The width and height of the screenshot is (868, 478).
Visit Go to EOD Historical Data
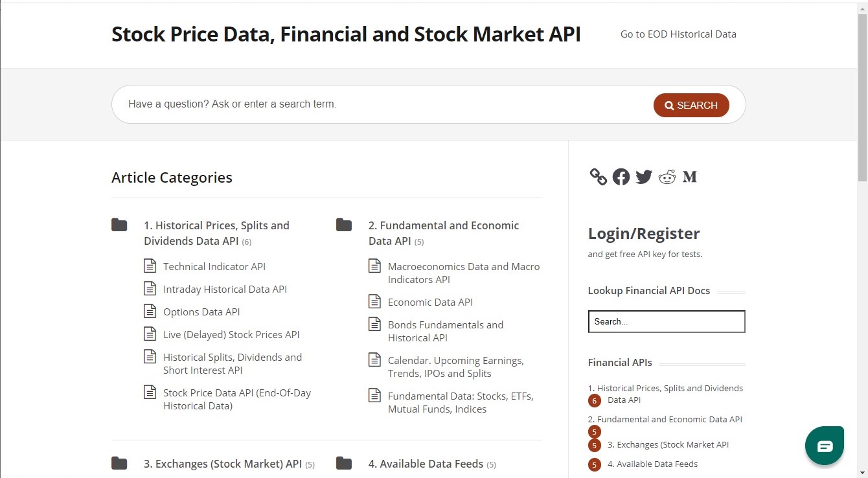678,34
